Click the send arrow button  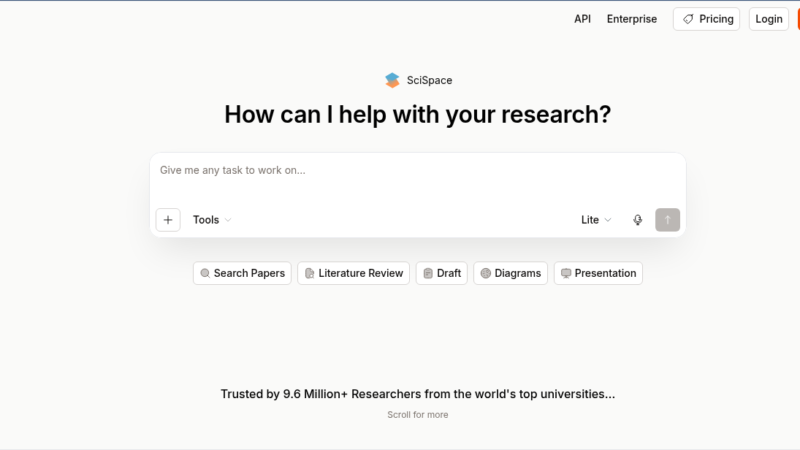tap(667, 220)
